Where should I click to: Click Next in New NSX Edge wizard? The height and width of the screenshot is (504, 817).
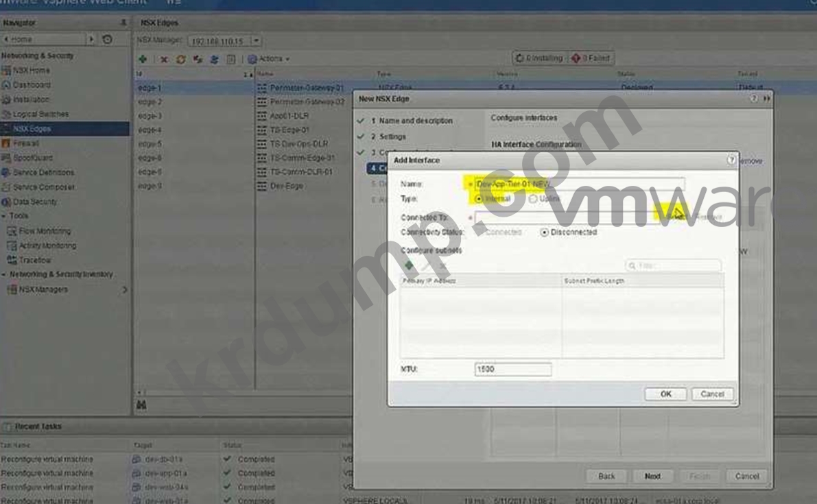[x=652, y=476]
